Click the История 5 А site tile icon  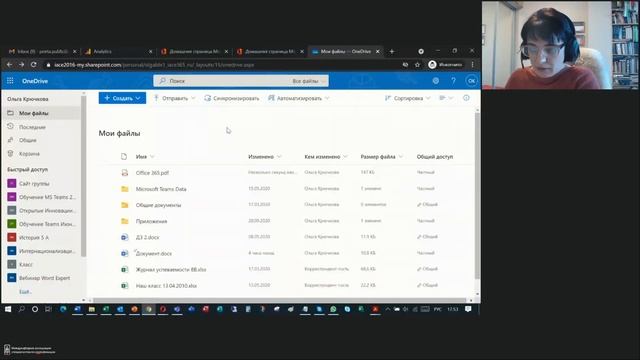[x=12, y=238]
